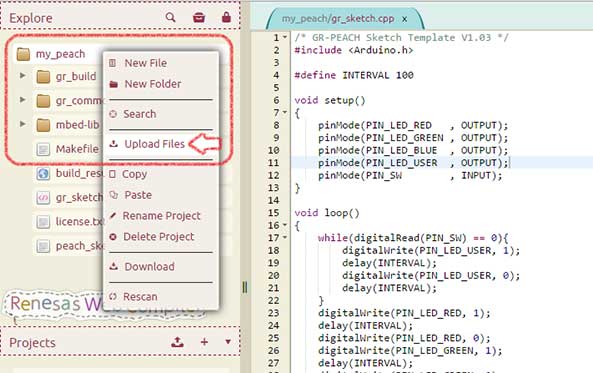Image resolution: width=593 pixels, height=373 pixels.
Task: Click the mbed-lib folder icon
Action: pos(43,125)
